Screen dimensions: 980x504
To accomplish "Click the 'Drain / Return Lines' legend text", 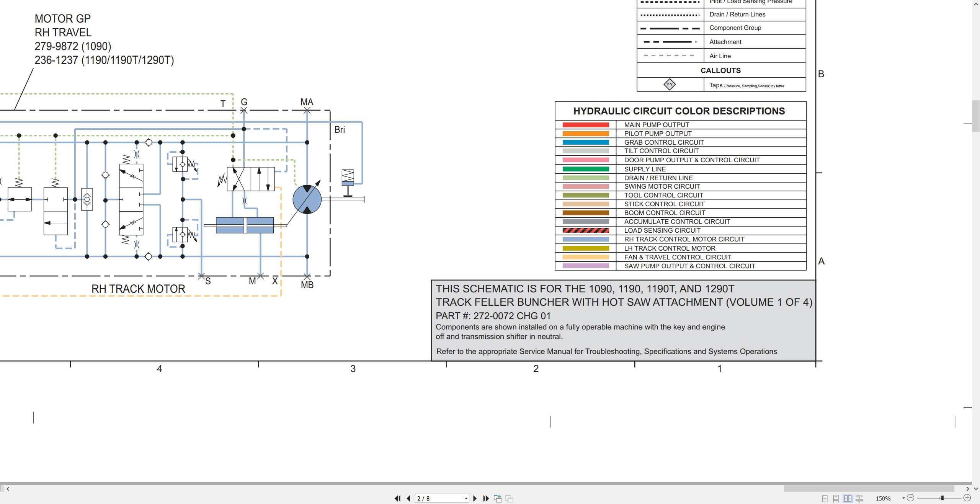I will click(737, 14).
